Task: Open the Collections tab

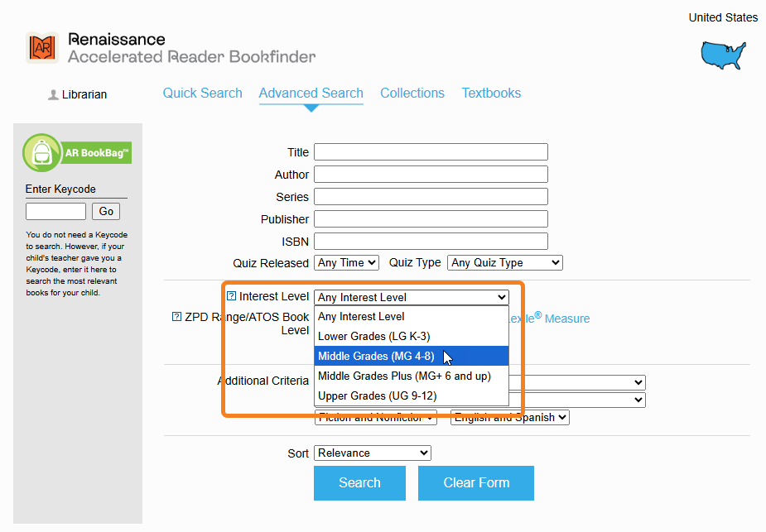Action: coord(412,93)
